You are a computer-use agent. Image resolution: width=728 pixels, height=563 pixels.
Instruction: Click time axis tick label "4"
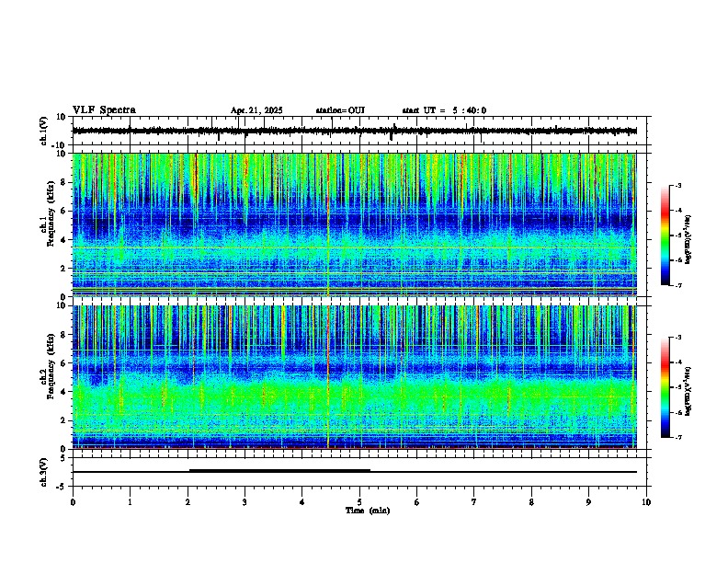[x=302, y=502]
